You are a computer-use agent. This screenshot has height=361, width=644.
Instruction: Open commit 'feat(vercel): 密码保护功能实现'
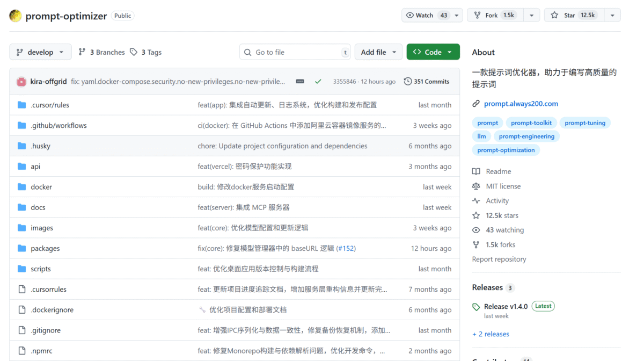pos(245,167)
